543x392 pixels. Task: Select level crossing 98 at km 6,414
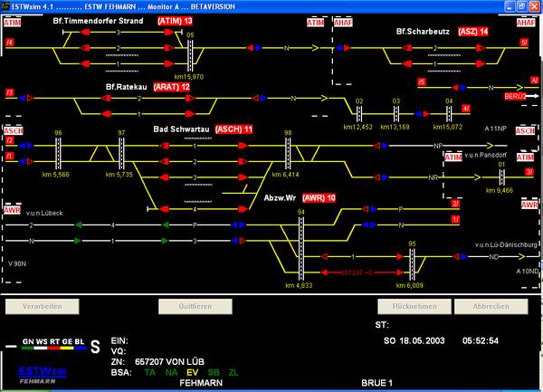[x=288, y=152]
